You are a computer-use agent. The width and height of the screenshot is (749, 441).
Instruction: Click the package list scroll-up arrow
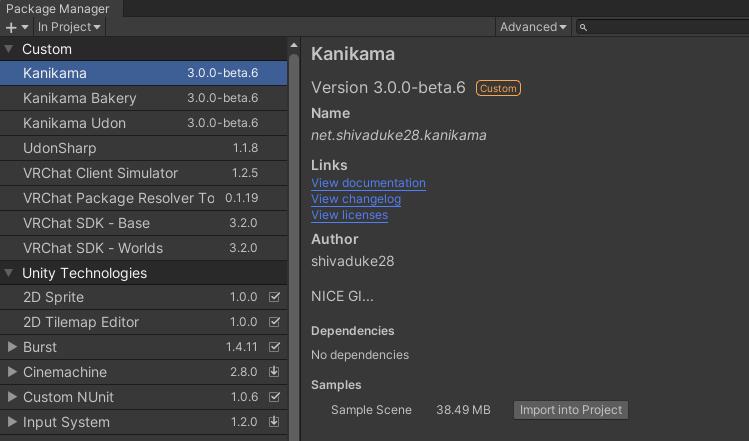coord(294,45)
